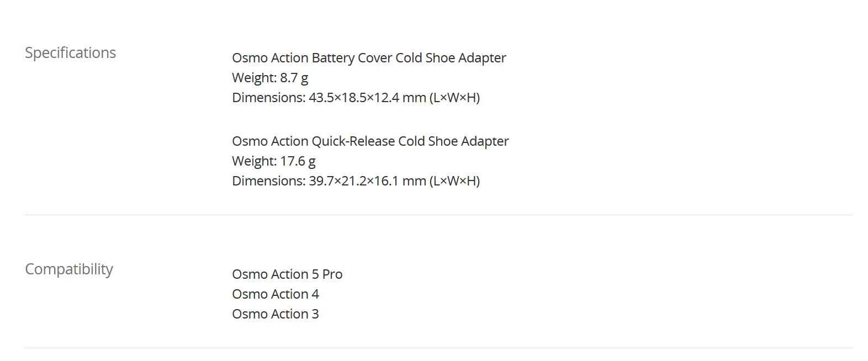Click (L×W×H) after the 43.5 dimensions
Image resolution: width=868 pixels, height=361 pixels.
[x=455, y=98]
